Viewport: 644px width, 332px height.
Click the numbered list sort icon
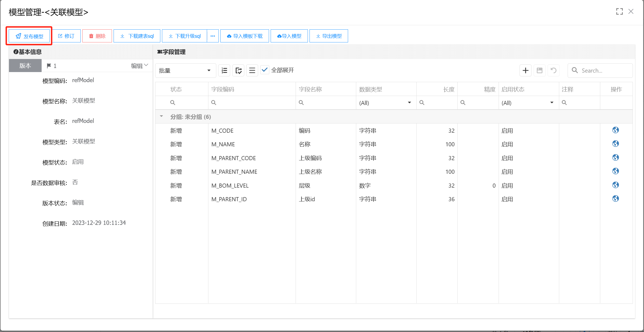point(224,71)
